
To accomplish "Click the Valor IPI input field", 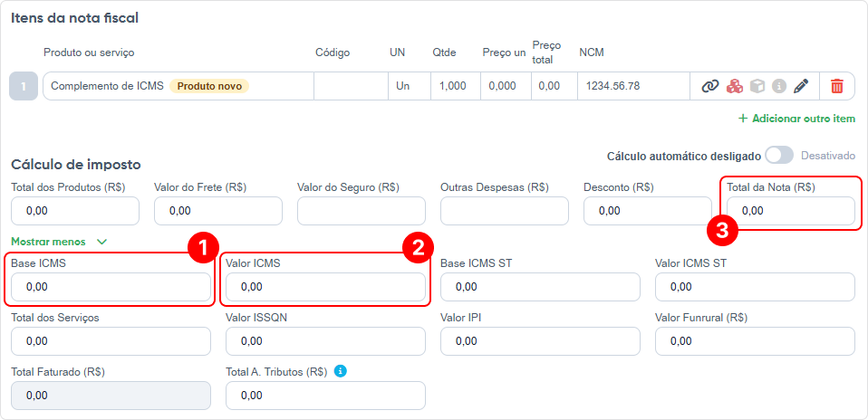I will coord(540,341).
